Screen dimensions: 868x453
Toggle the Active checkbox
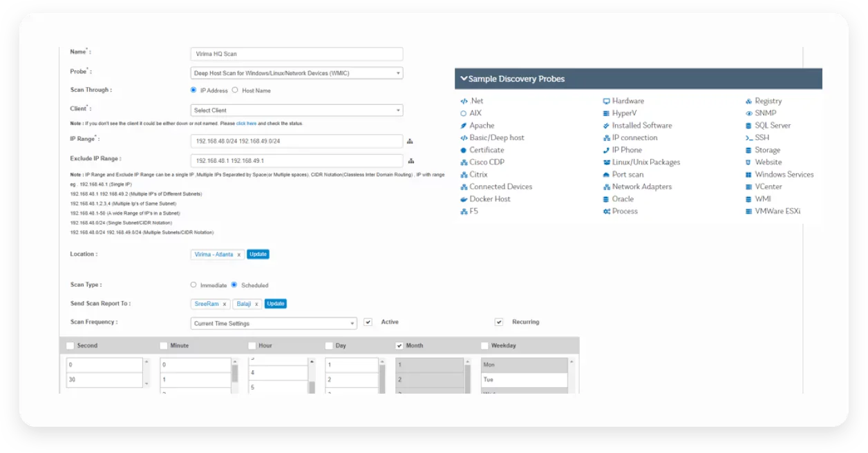(x=368, y=322)
